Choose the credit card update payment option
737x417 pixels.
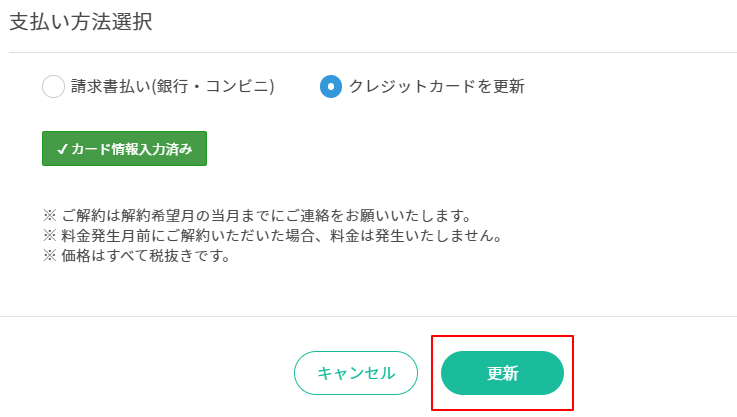(331, 87)
